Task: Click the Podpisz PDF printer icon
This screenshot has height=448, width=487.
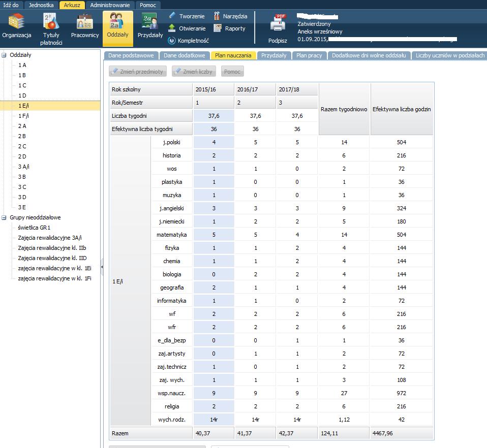Action: click(278, 23)
